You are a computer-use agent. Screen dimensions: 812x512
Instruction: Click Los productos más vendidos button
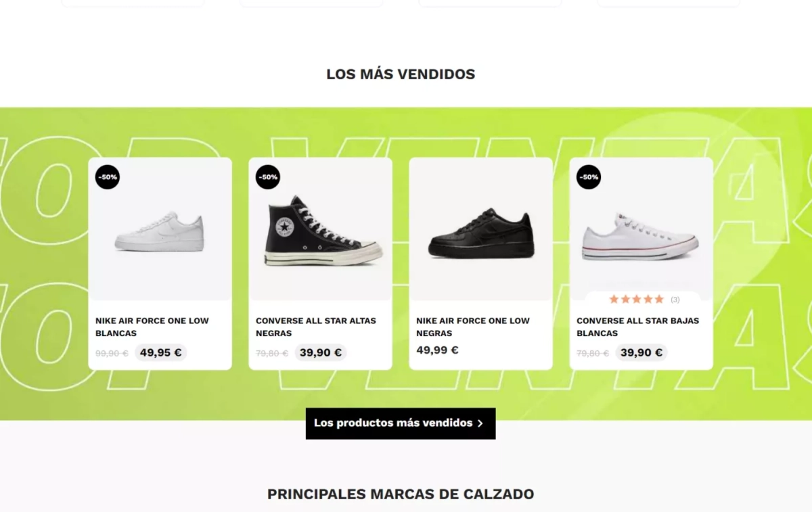401,423
